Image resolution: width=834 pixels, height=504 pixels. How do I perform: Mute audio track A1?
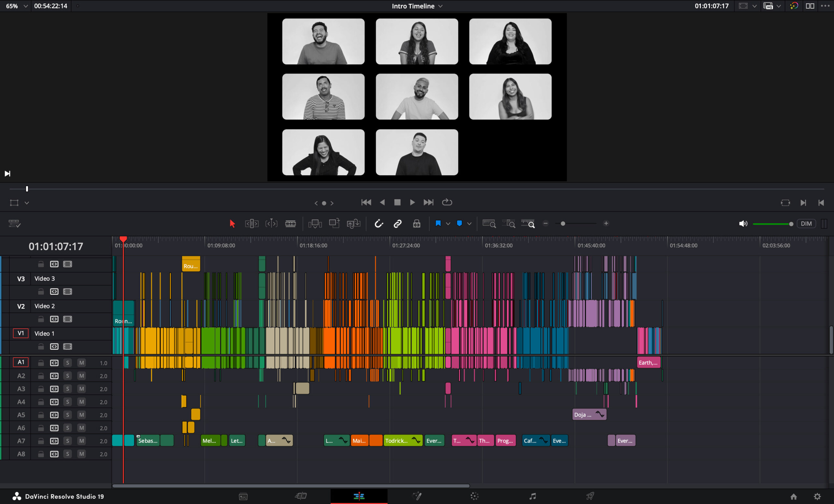tap(81, 363)
